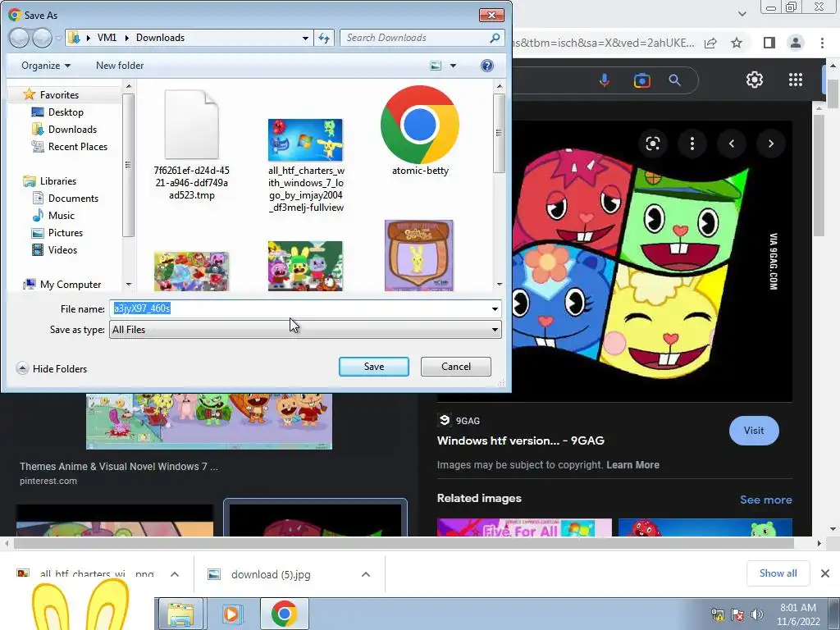
Task: Click VM1 in the address breadcrumb
Action: 107,38
